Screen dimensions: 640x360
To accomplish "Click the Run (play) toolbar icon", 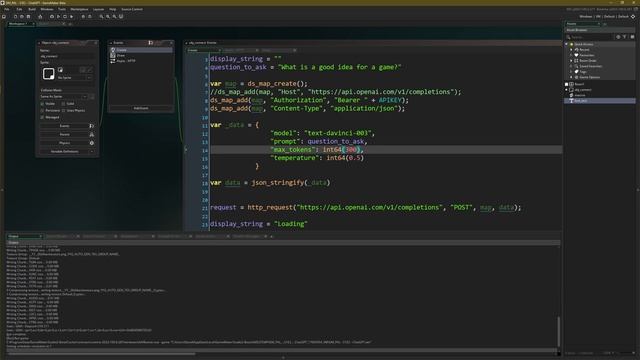I will (58, 17).
